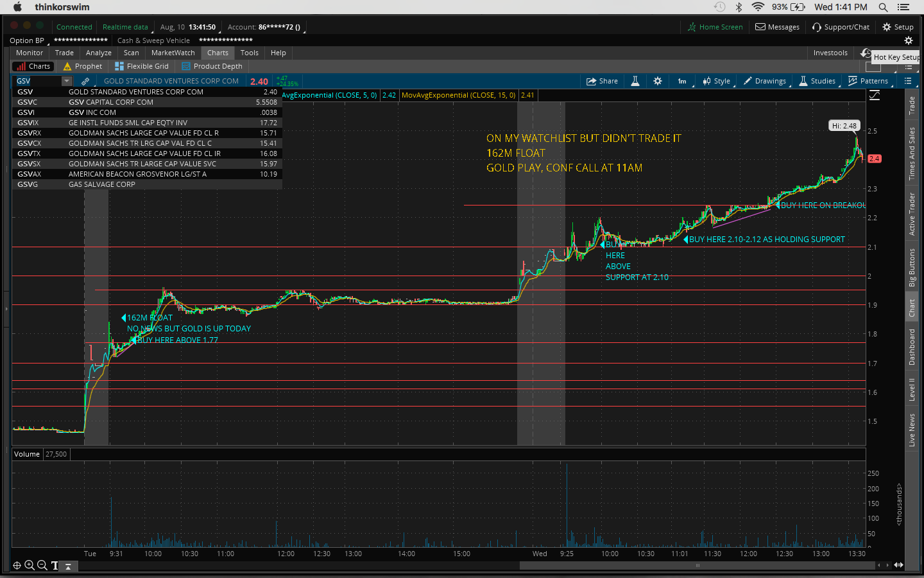Select GSVIX GE INSTL FUNDS suggestion
924x578 pixels.
click(x=147, y=123)
